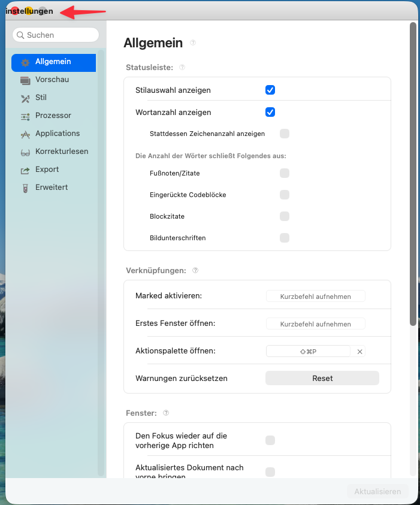Screen dimensions: 420x505
Task: Click the Reset warnings button
Action: [322, 378]
